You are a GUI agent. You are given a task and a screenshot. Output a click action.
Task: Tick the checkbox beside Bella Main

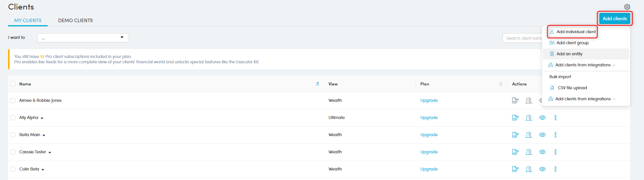13,135
